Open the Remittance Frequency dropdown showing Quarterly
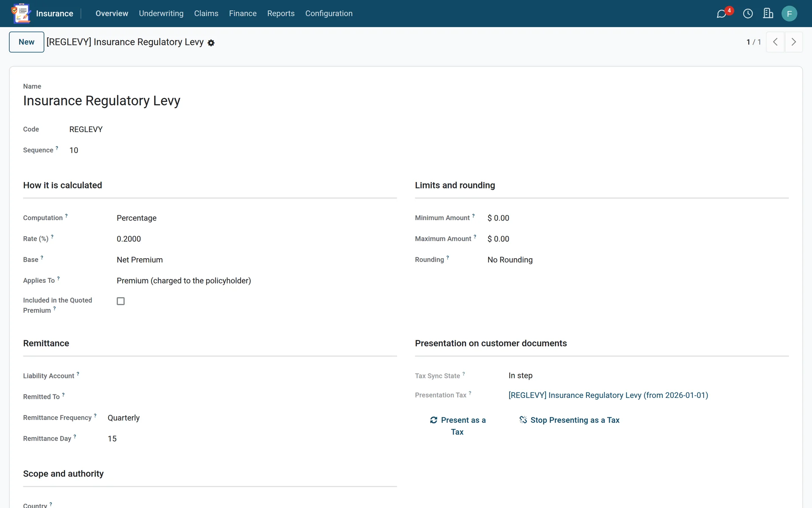 coord(252,418)
